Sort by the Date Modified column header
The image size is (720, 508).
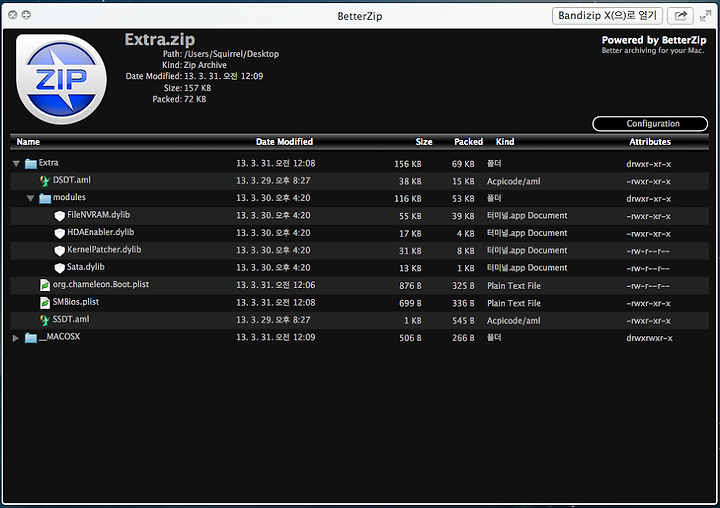[284, 142]
